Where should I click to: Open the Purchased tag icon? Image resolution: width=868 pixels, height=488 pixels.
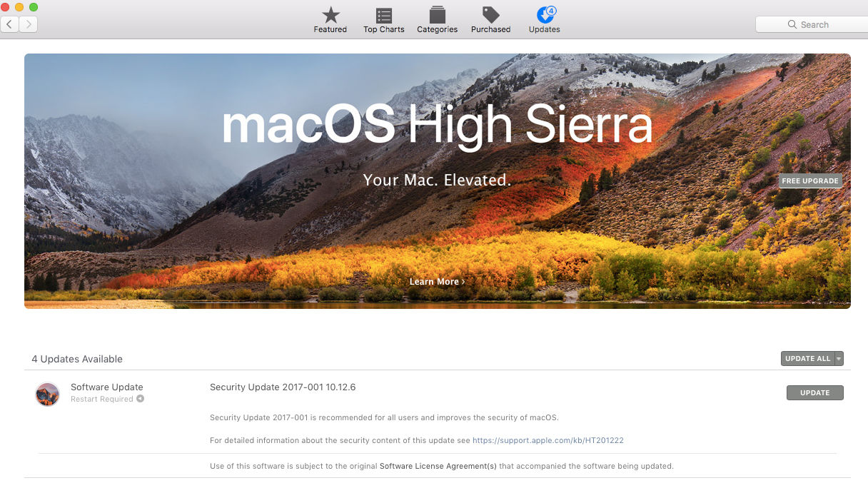pos(490,15)
